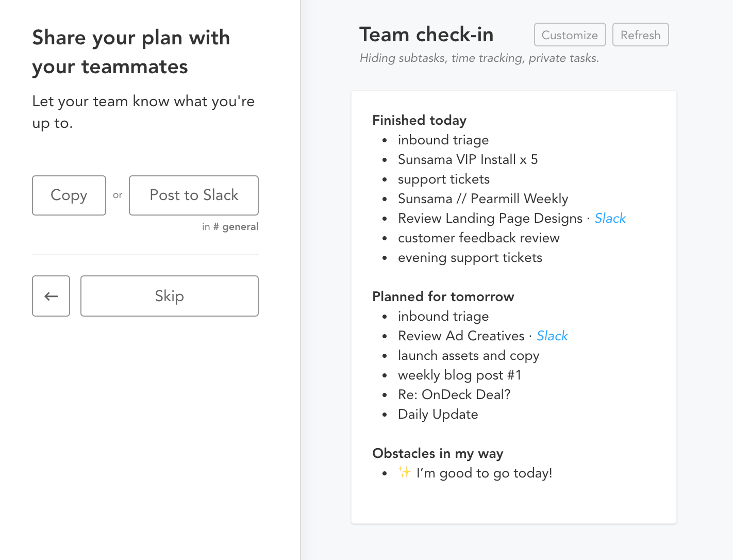733x560 pixels.
Task: Open Customize check-in options
Action: click(570, 35)
